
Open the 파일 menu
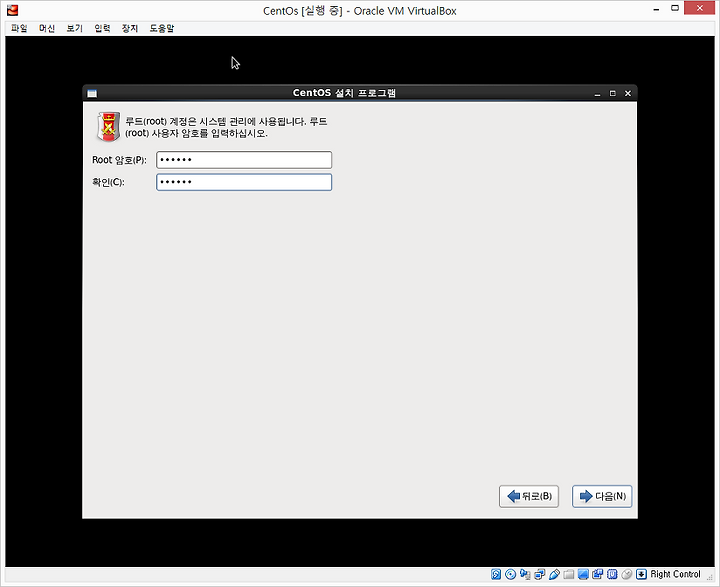[x=19, y=28]
